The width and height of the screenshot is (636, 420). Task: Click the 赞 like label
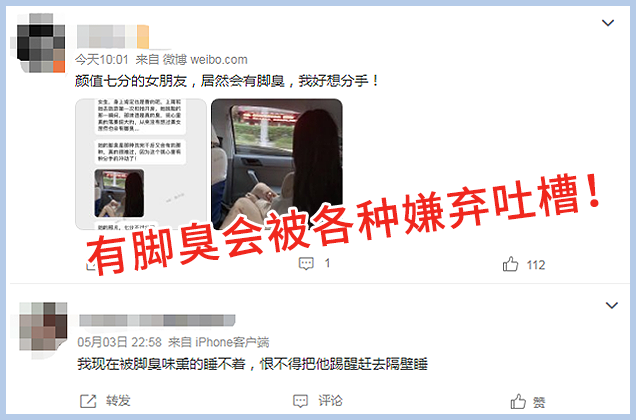pyautogui.click(x=539, y=402)
